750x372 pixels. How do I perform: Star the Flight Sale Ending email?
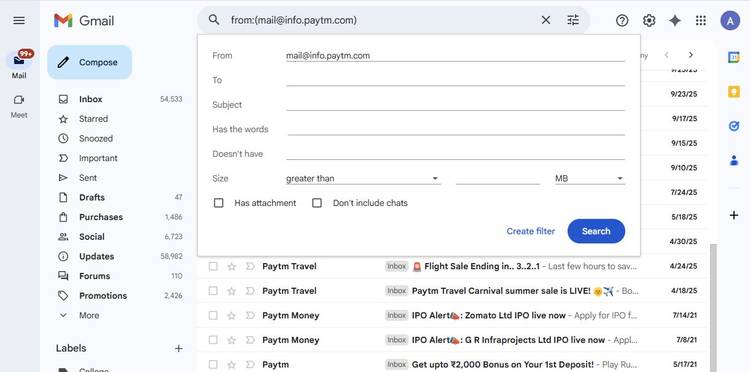point(232,266)
